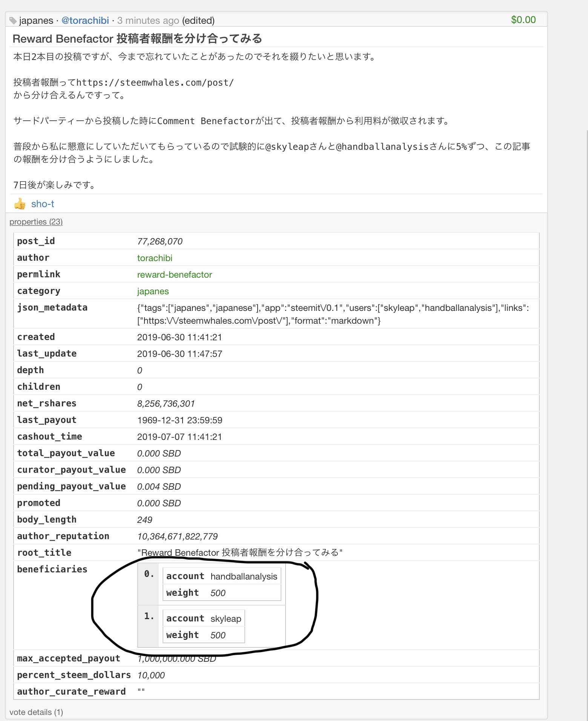This screenshot has height=721, width=588.
Task: Open the @torachibi profile link
Action: click(85, 20)
